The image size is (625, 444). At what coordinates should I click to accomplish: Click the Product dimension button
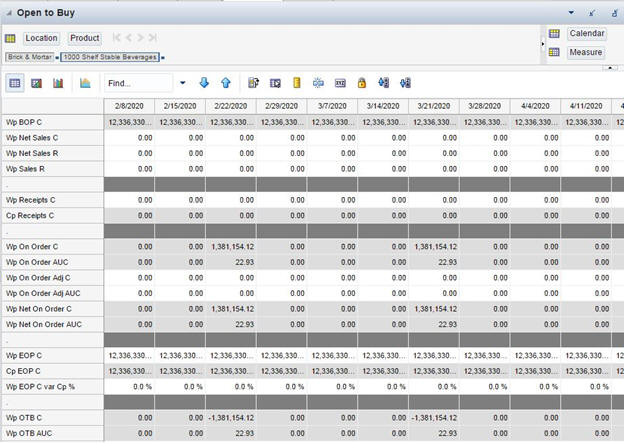click(85, 38)
